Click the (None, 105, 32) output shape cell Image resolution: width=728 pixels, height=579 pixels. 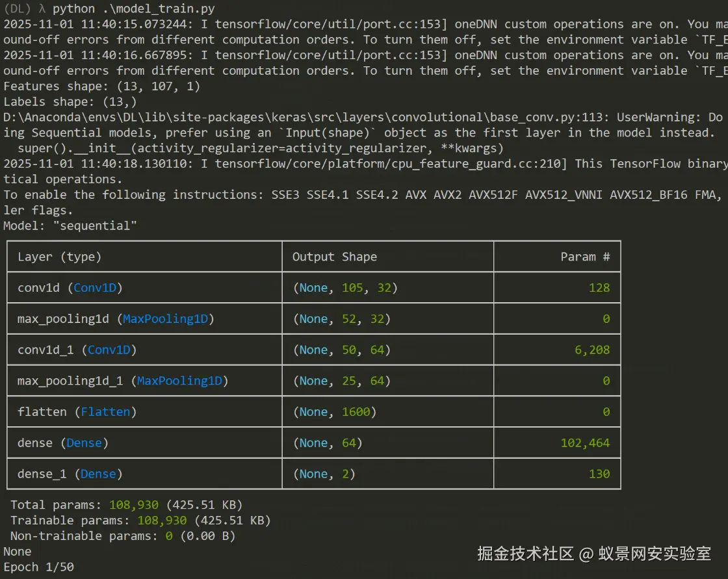[344, 288]
